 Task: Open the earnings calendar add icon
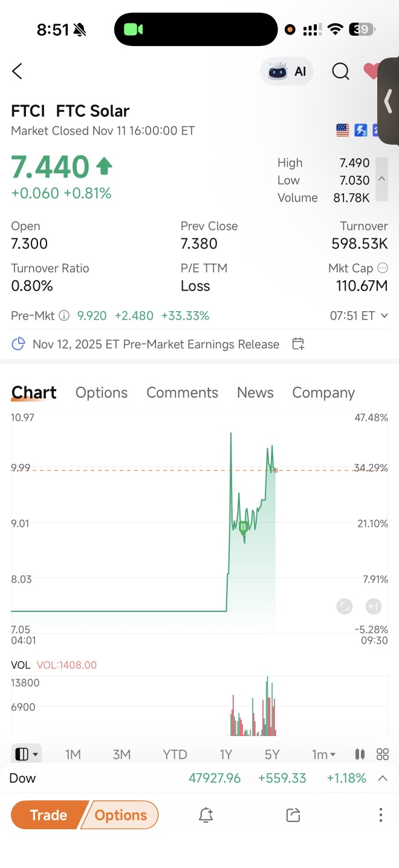pos(298,344)
